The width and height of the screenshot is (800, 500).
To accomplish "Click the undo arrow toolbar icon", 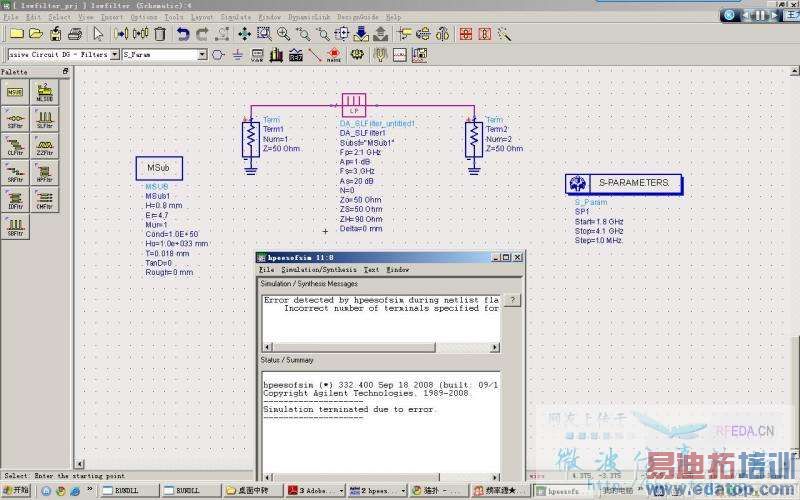I will [x=183, y=34].
